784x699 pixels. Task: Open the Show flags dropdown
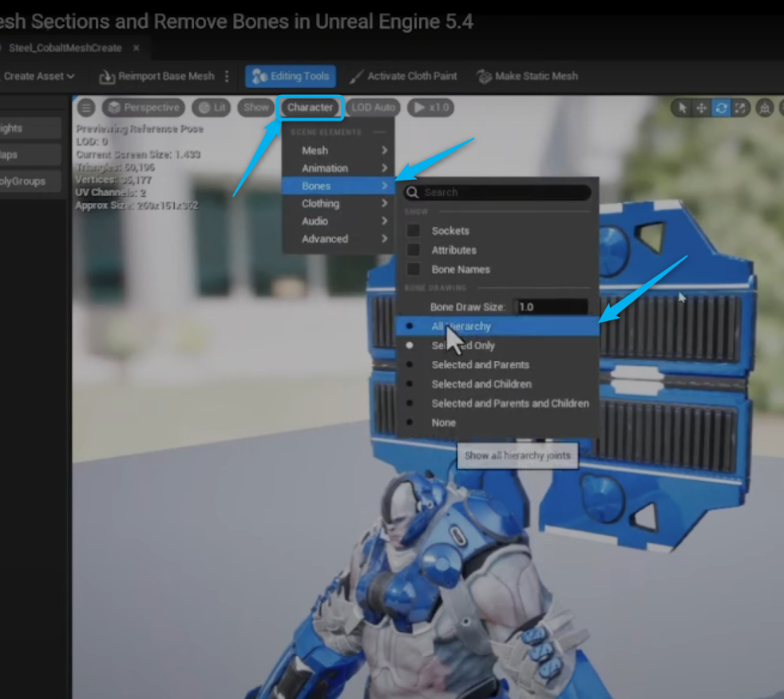click(x=256, y=108)
